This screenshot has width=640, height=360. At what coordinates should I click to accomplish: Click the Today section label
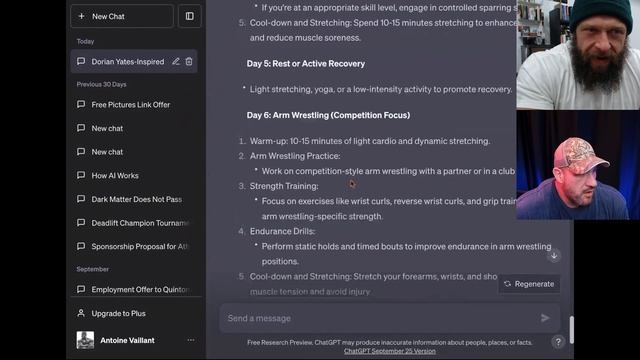(85, 41)
